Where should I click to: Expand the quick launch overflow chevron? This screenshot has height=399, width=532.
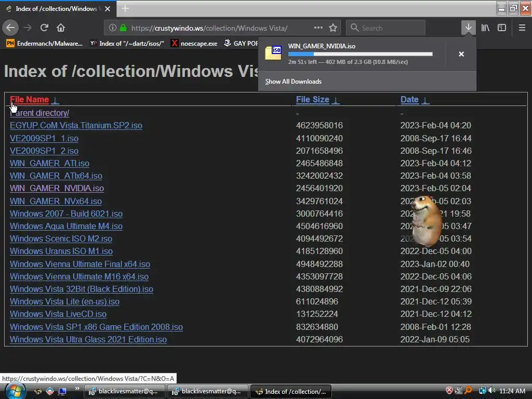[x=77, y=389]
